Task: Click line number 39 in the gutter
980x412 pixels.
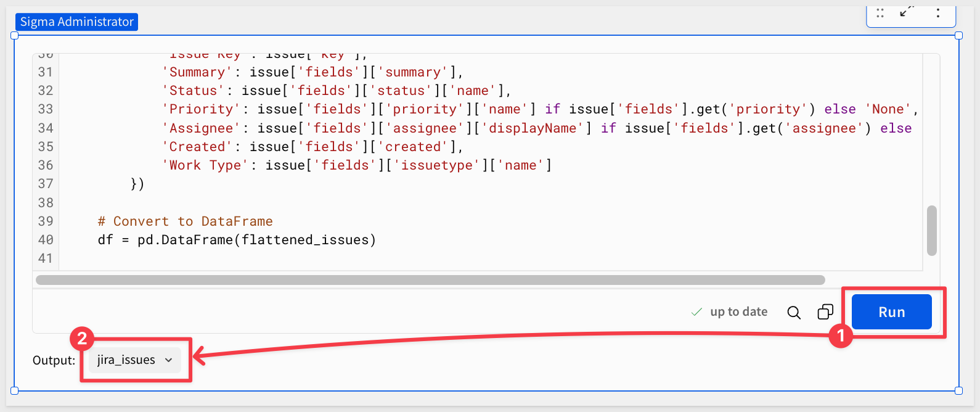Action: (x=46, y=221)
